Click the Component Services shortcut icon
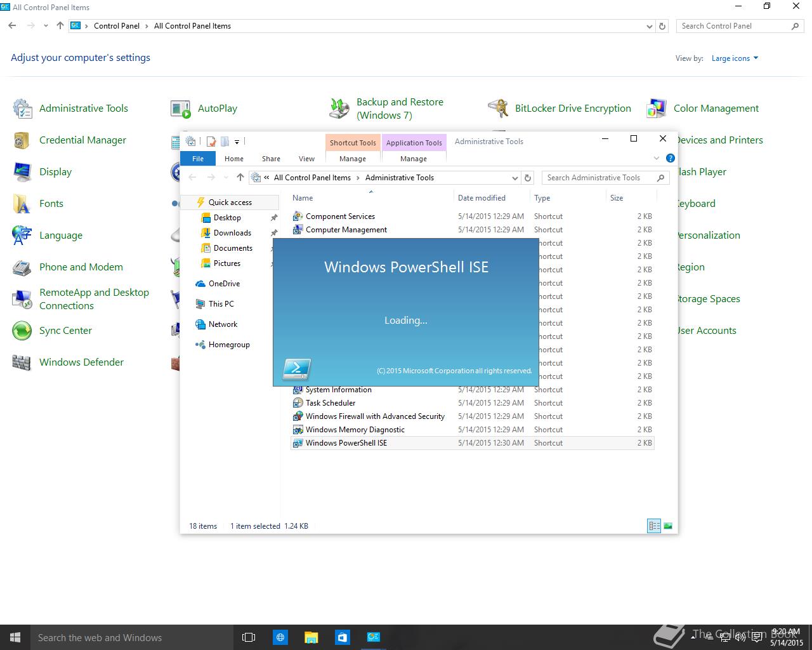 (x=298, y=216)
